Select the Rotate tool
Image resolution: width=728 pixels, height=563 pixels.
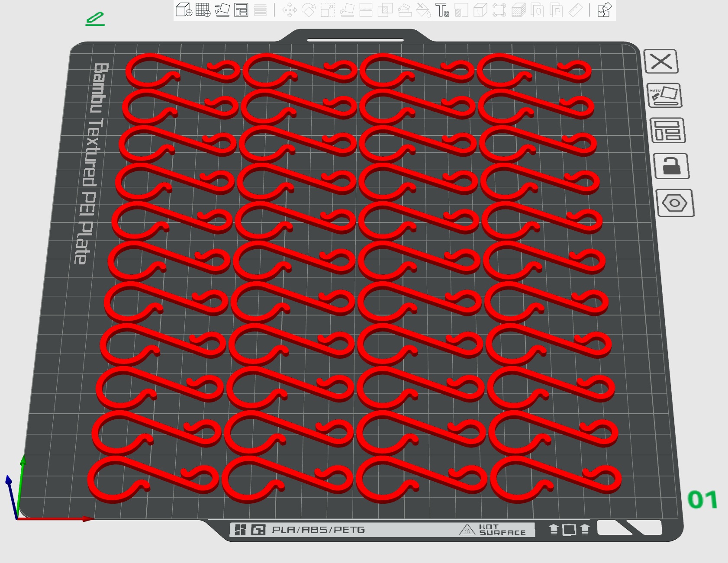(309, 10)
